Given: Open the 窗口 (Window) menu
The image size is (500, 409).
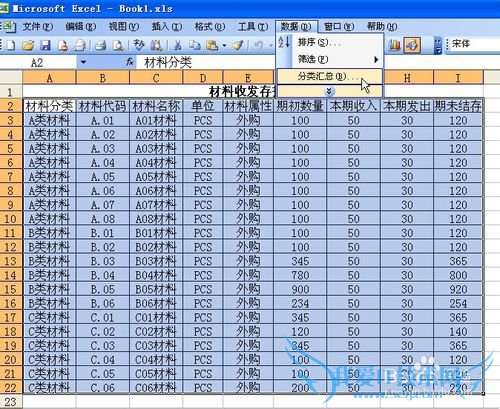Looking at the screenshot, I should tap(339, 27).
